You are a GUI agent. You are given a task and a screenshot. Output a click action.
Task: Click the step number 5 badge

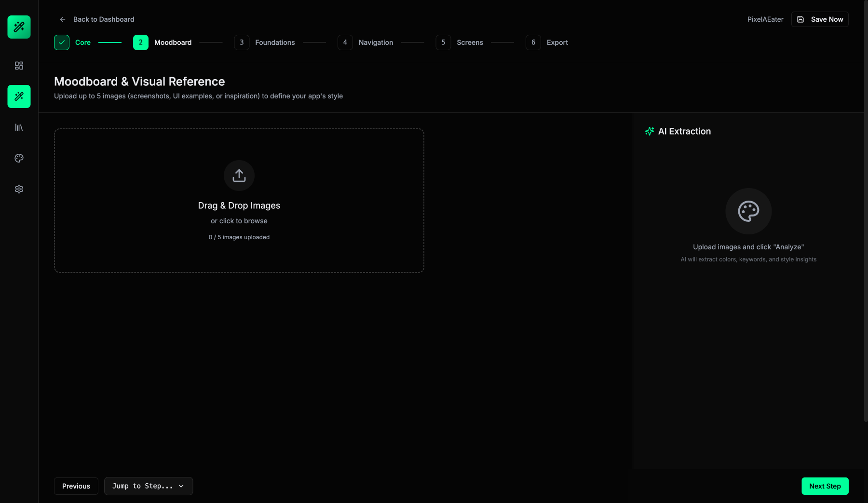pos(443,42)
